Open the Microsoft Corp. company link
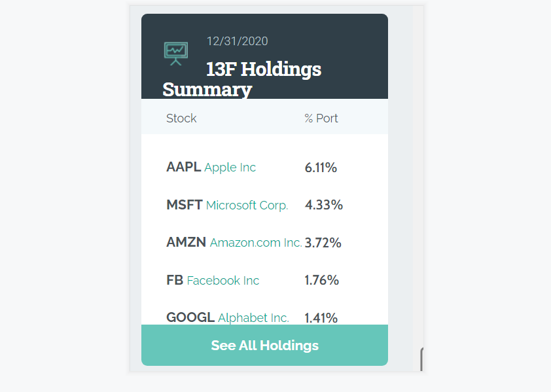 247,205
